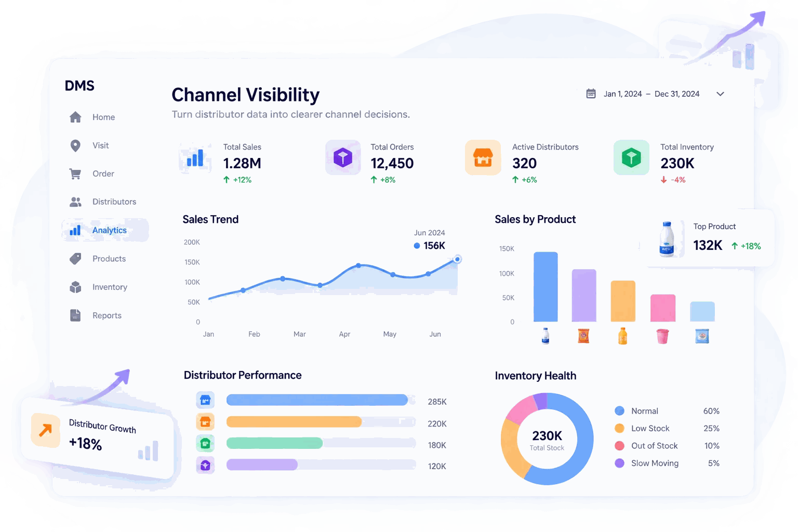Click the Reports document icon
The width and height of the screenshot is (798, 532).
click(x=75, y=315)
